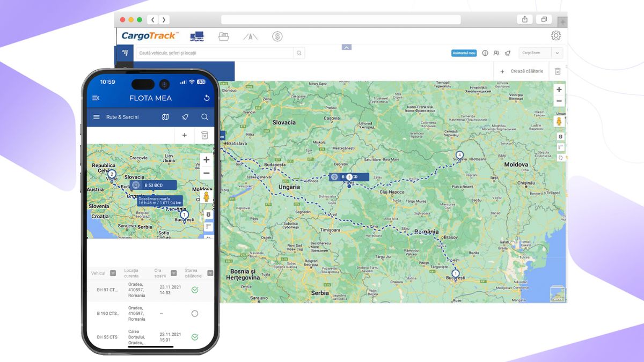The width and height of the screenshot is (644, 362).
Task: Toggle trip status check for BH 91 CT row
Action: point(195,290)
